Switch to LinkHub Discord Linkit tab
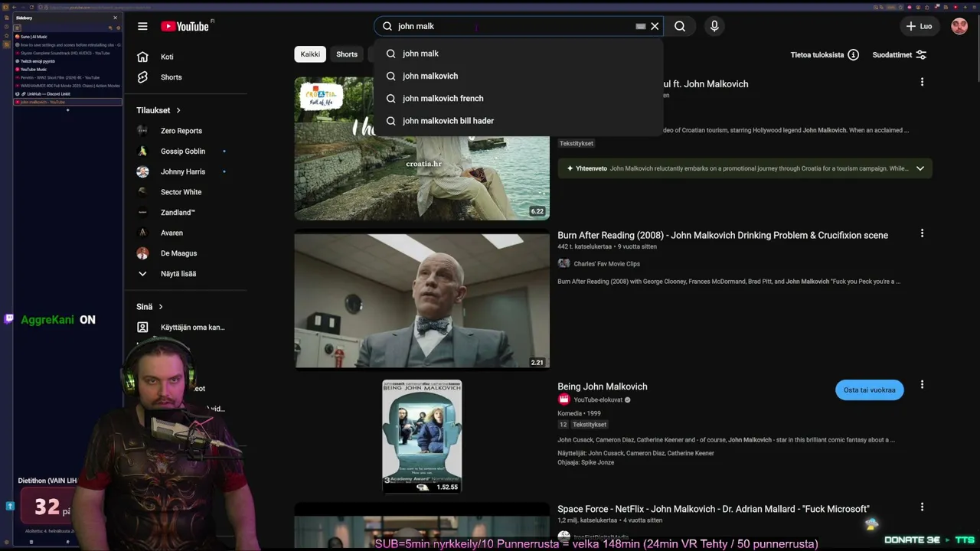Image resolution: width=980 pixels, height=551 pixels. (x=67, y=94)
